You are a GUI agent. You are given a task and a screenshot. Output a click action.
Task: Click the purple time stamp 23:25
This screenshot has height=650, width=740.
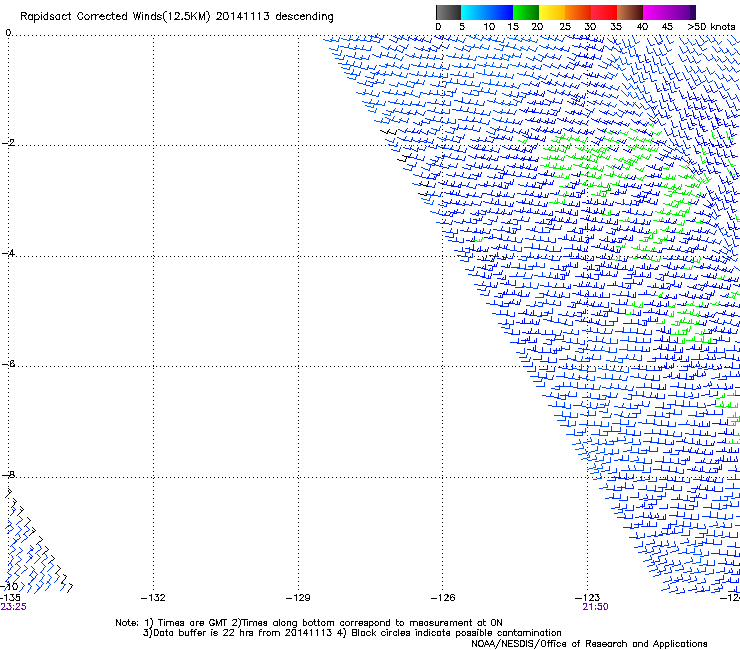pos(13,607)
